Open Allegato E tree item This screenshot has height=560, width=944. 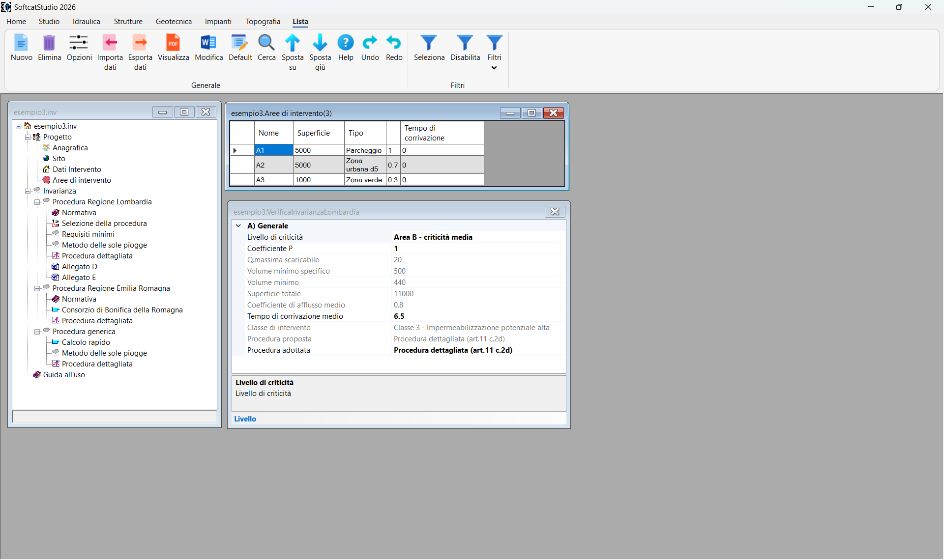coord(79,278)
